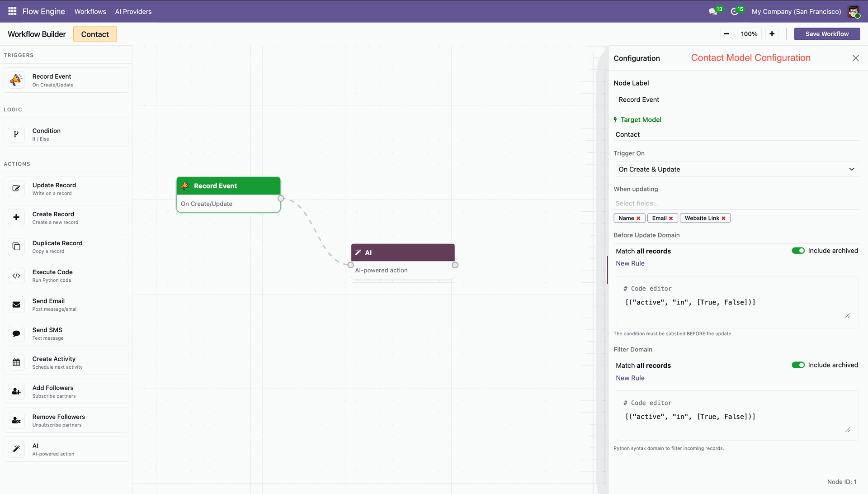Click the AI magic wand action icon

[16, 449]
